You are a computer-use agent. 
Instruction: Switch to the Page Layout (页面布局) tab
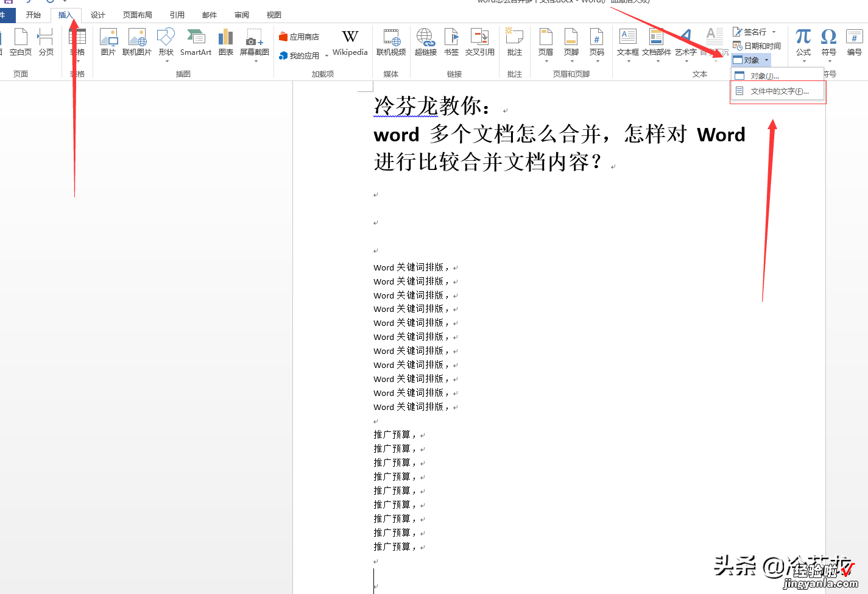[x=138, y=15]
